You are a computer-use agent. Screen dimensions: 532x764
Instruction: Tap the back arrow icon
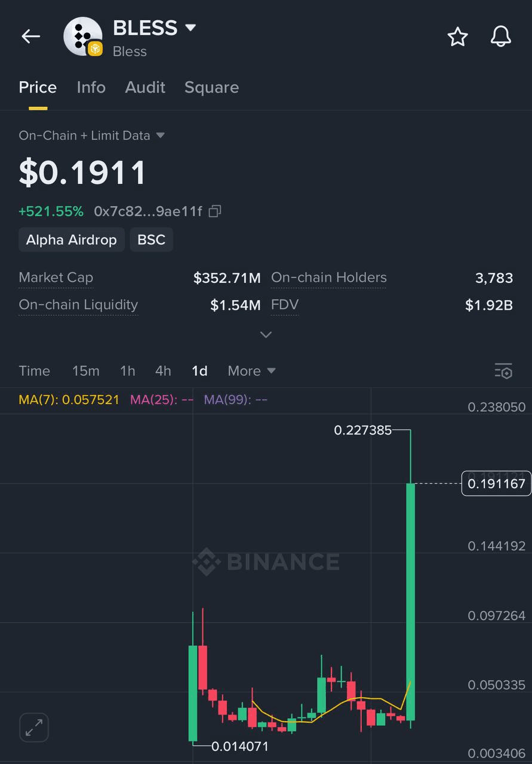30,36
